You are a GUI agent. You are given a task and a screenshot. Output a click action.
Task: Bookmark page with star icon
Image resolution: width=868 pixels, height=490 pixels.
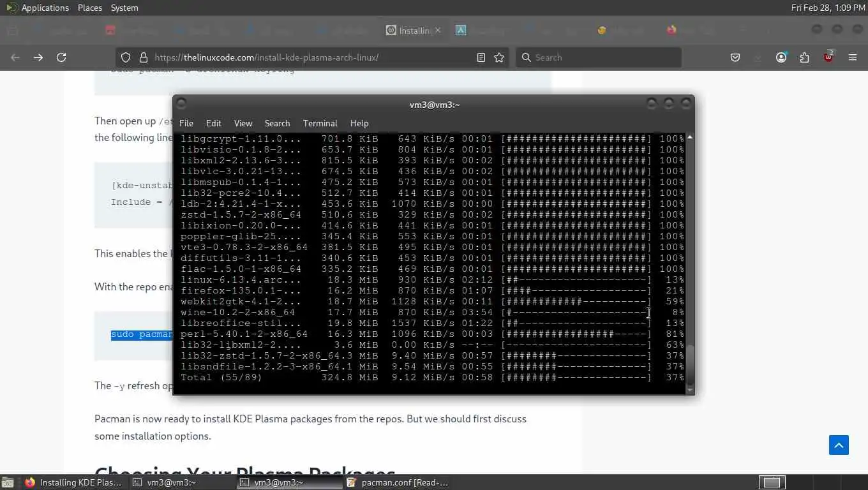pos(499,57)
